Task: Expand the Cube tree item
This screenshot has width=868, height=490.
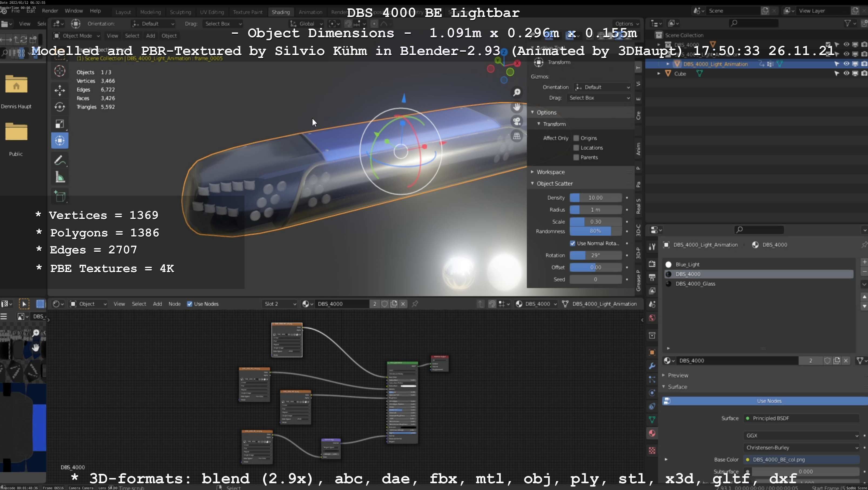Action: coord(659,73)
